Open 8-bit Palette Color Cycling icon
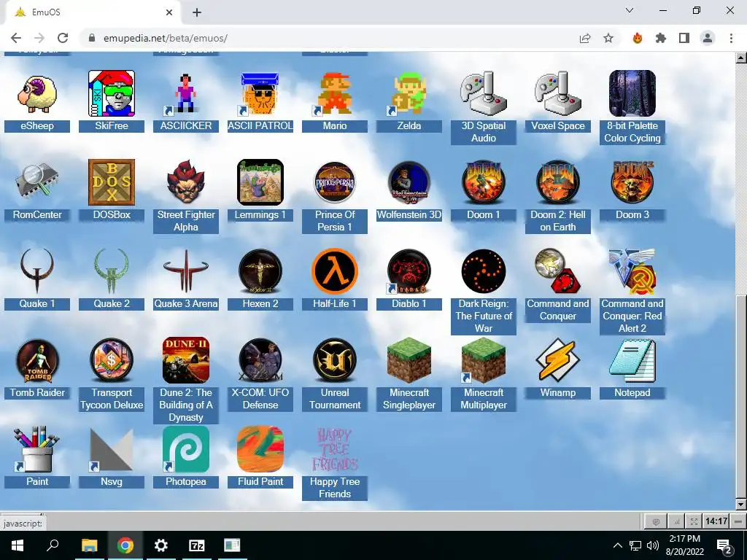 coord(632,94)
